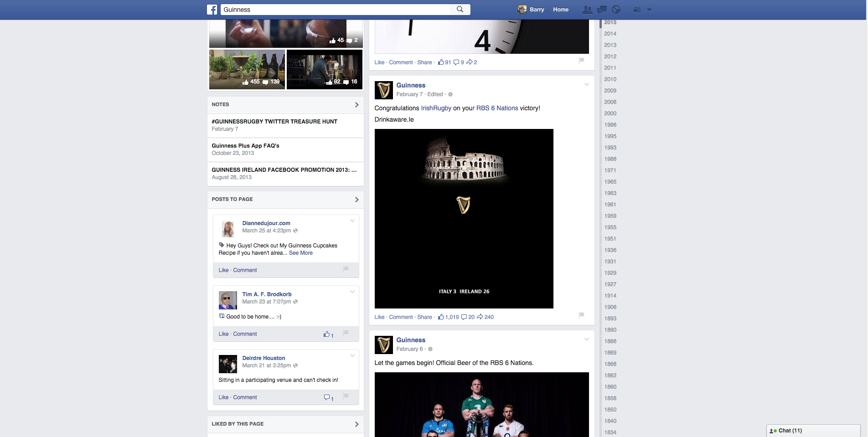Screen dimensions: 868x437
Task: Expand the Liked by This Page chevron
Action: pos(356,424)
